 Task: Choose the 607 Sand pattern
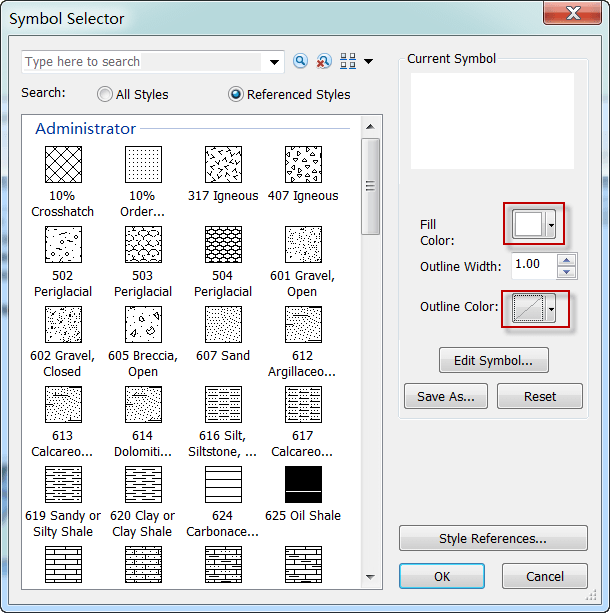[x=223, y=324]
